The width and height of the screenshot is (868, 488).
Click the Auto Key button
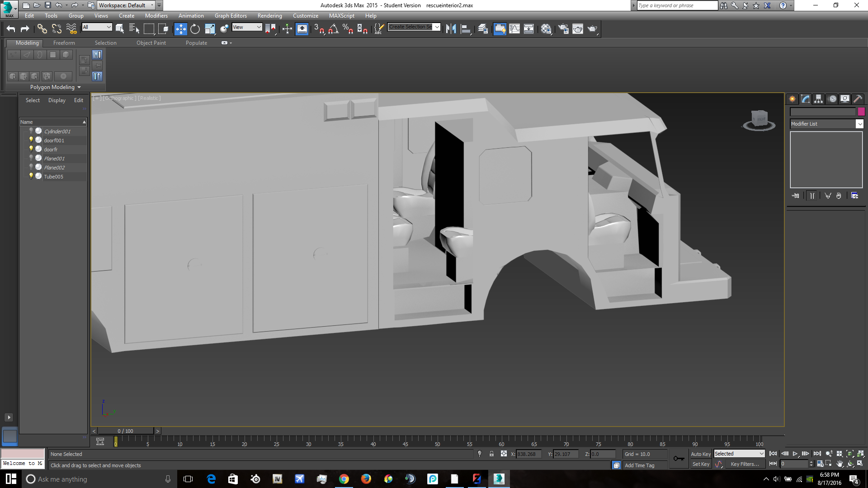click(x=700, y=454)
